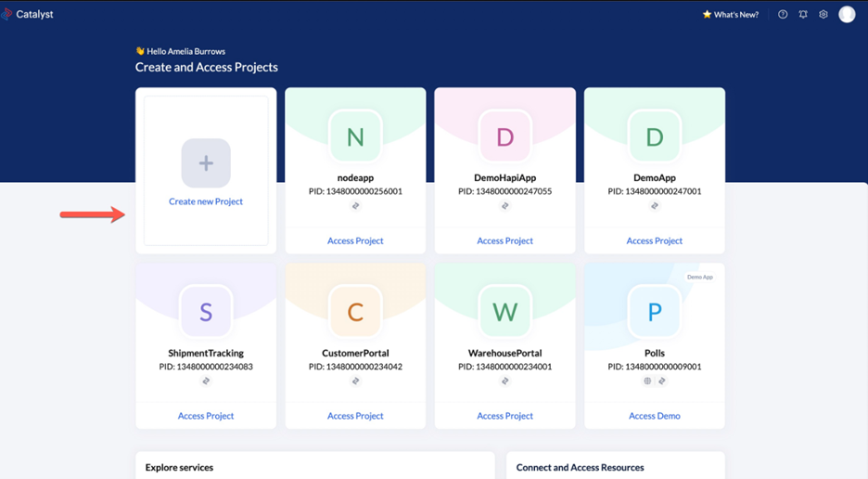The width and height of the screenshot is (868, 479).
Task: Click the Polls P project thumbnail
Action: pos(654,313)
